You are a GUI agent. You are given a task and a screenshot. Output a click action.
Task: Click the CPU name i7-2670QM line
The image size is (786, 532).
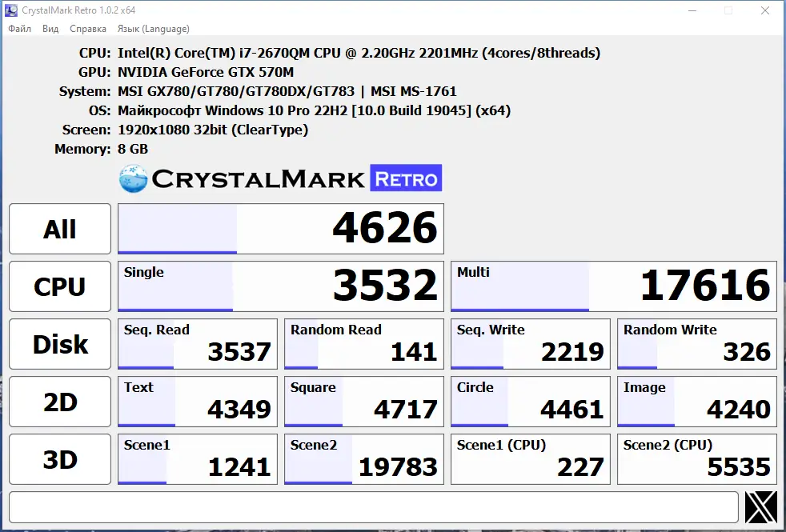point(359,53)
